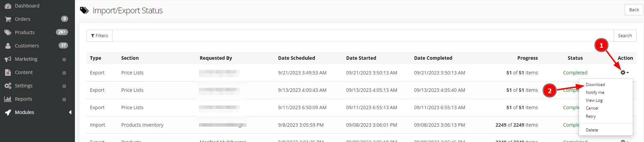Click into the search text field
The image size is (644, 142).
coord(363,36)
